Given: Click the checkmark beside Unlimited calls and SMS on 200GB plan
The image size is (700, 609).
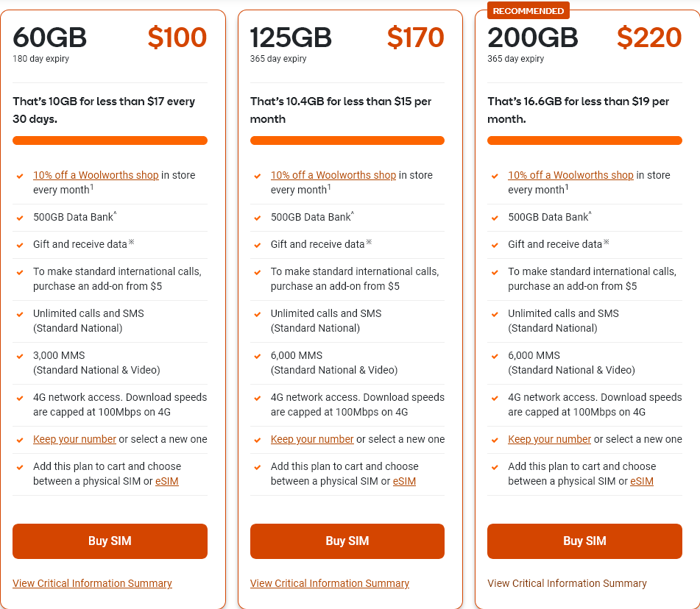Looking at the screenshot, I should (495, 313).
